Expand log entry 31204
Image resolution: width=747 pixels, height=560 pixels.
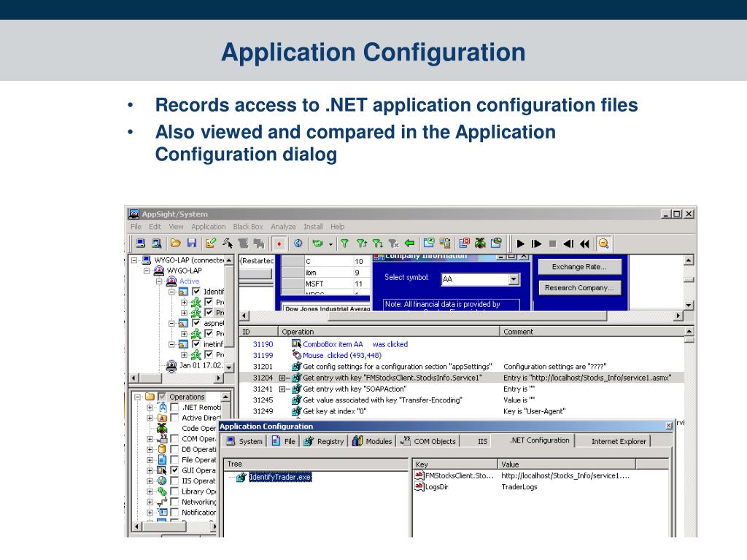point(282,378)
